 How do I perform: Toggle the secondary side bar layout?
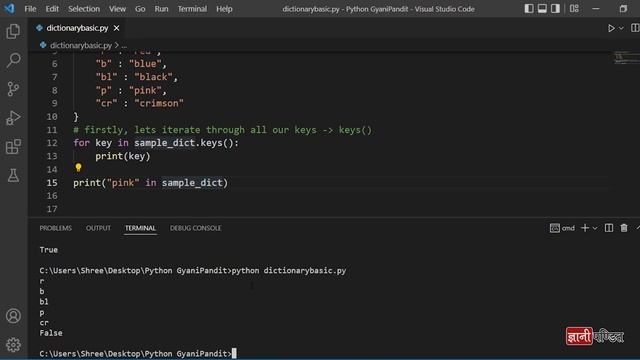555,9
